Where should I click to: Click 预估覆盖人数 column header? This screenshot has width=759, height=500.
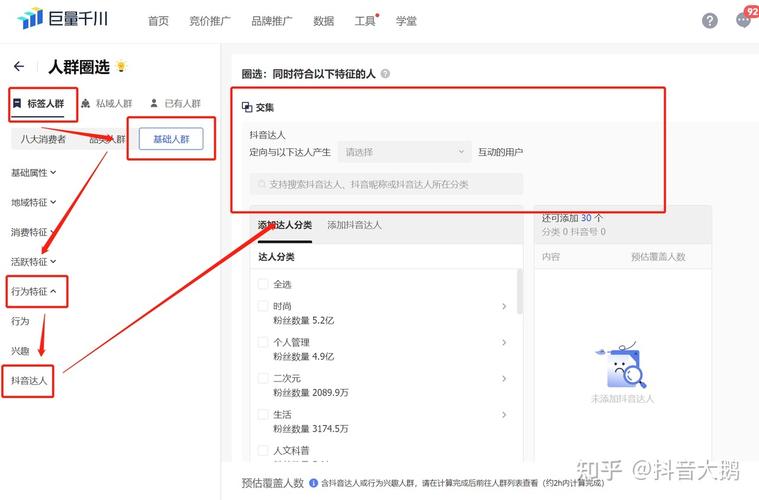point(658,257)
